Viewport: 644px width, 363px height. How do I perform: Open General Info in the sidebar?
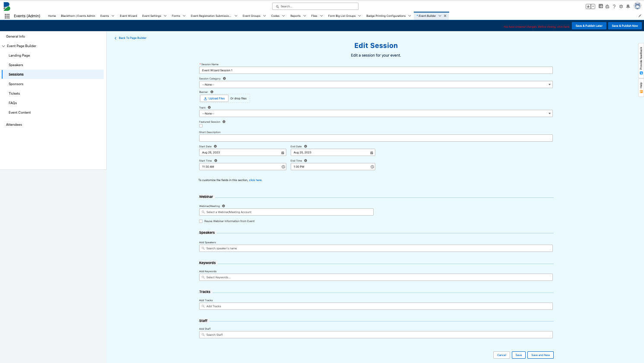point(16,37)
